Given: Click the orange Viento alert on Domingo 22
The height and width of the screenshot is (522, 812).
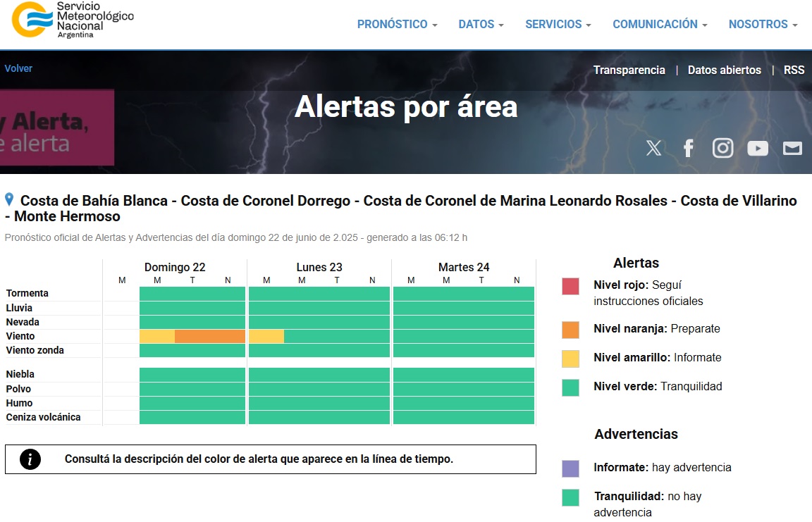Looking at the screenshot, I should click(210, 336).
